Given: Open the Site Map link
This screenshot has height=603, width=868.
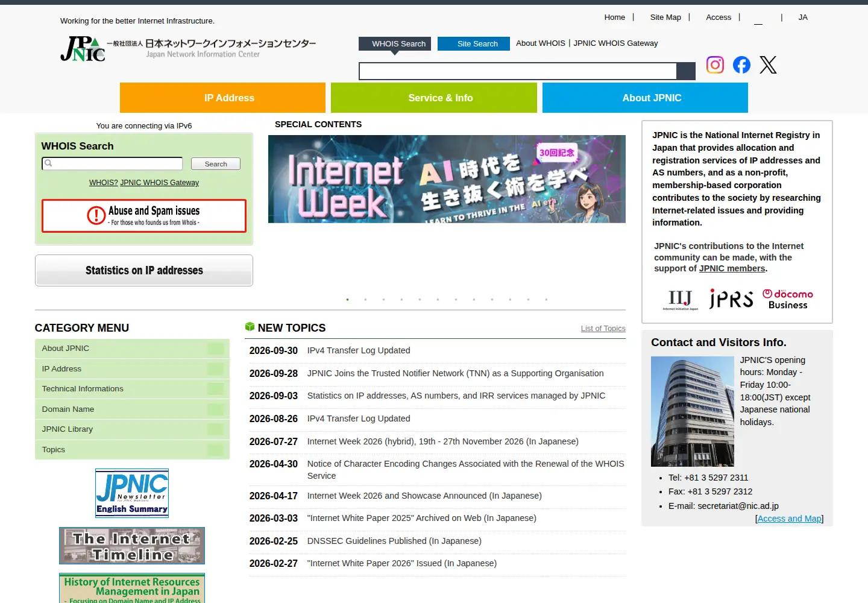Looking at the screenshot, I should (665, 17).
